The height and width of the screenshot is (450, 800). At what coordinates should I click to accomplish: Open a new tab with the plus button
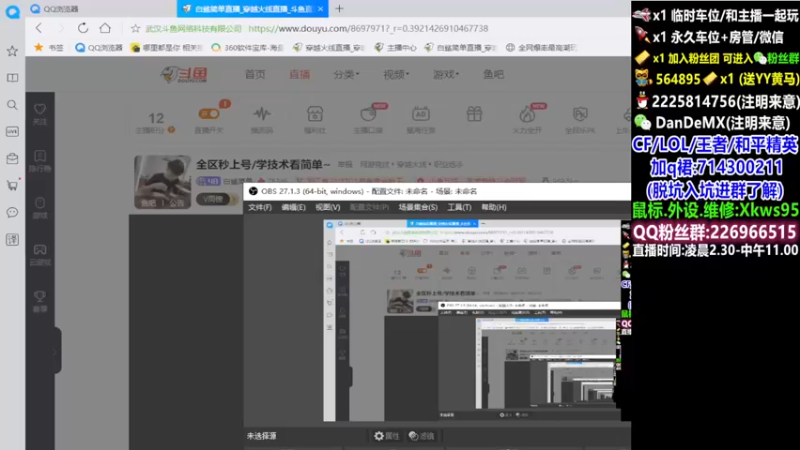(x=339, y=8)
